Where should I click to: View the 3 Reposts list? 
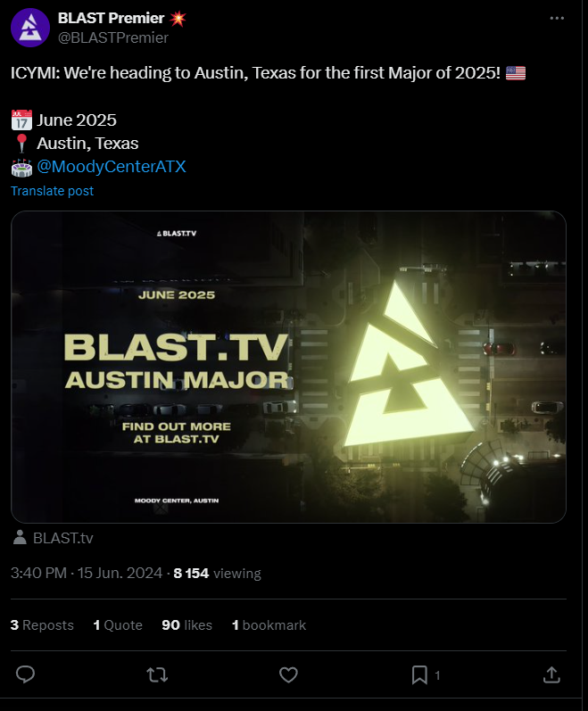pos(42,624)
